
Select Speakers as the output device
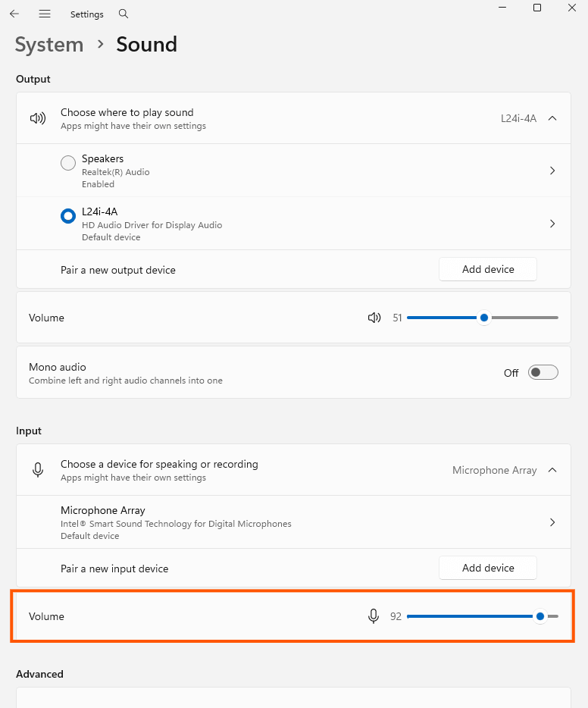pyautogui.click(x=67, y=163)
